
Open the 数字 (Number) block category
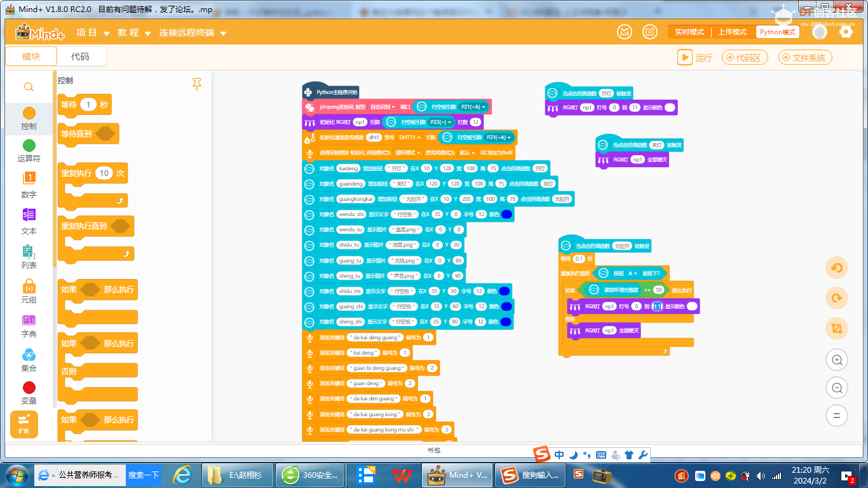click(x=29, y=186)
